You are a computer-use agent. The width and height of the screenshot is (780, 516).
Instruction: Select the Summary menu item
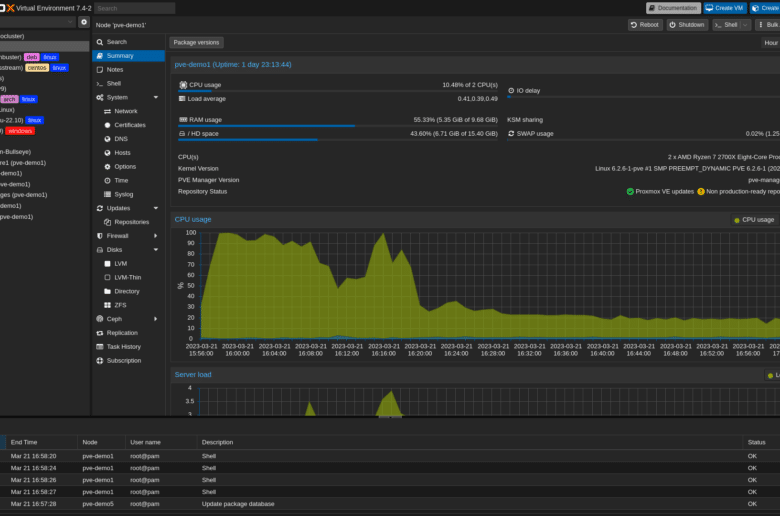128,56
